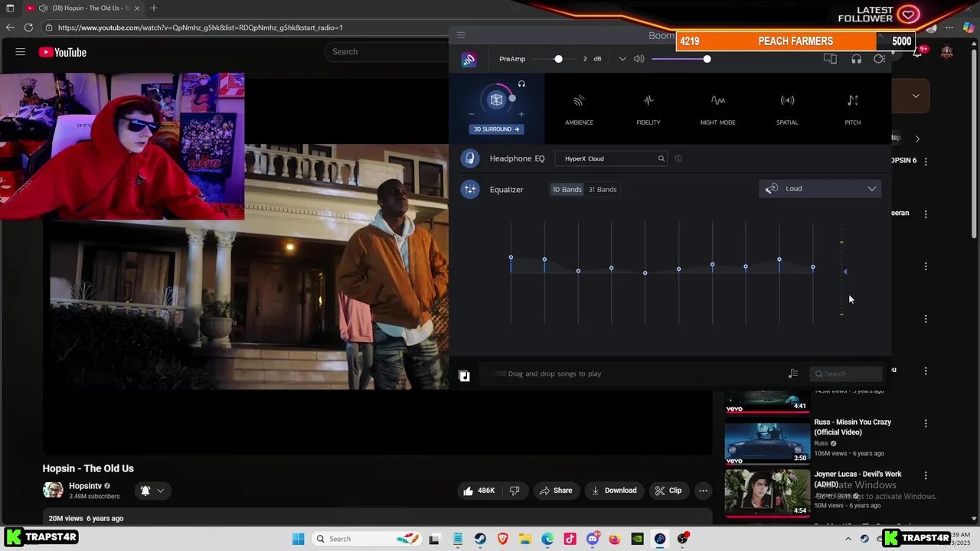
Task: Increase 3D surround intensity with plus
Action: (521, 114)
